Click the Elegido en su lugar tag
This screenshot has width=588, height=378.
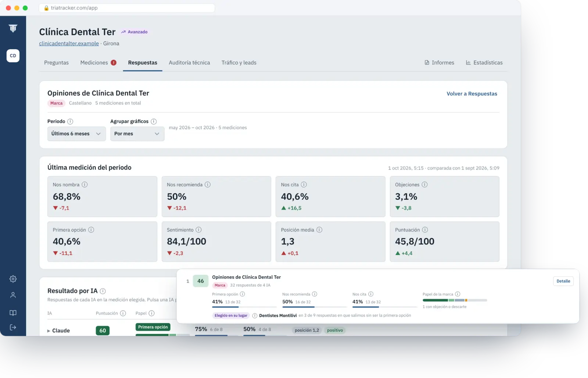[x=231, y=316]
